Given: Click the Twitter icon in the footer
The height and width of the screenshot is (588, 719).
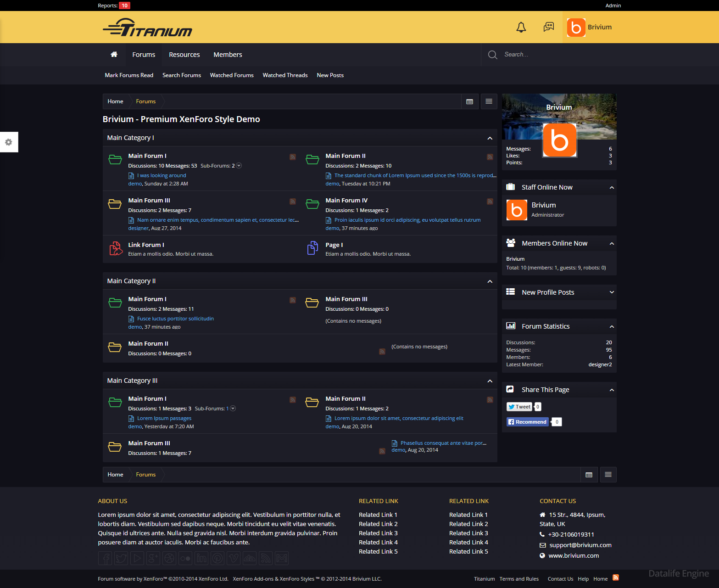Looking at the screenshot, I should tap(121, 558).
